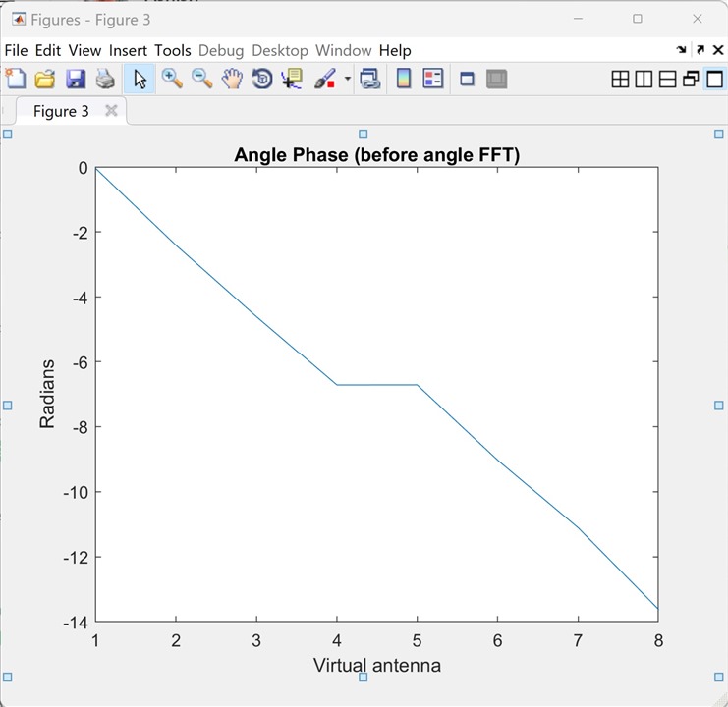Viewport: 728px width, 707px height.
Task: Show plot tools and dock figure icon
Action: pos(496,79)
